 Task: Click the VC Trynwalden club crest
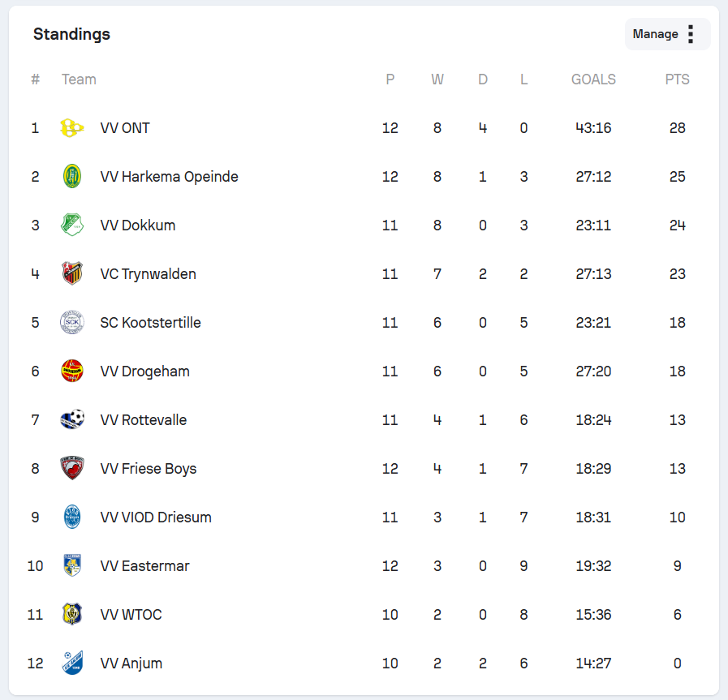click(x=72, y=273)
